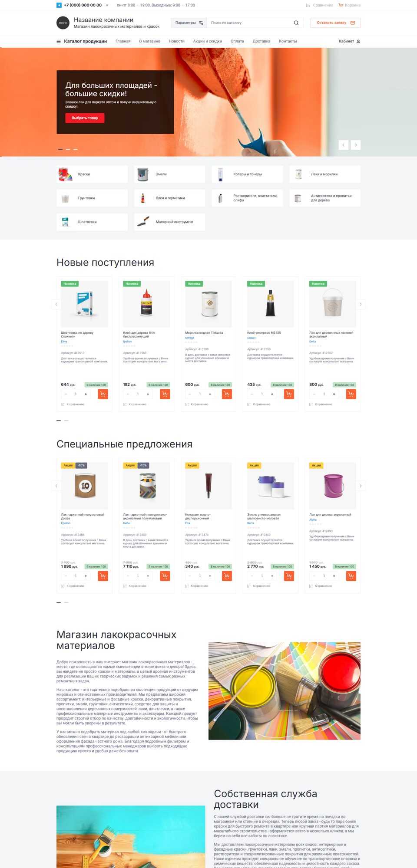
Task: Add Лак для дерева акрилатный to cart
Action: 351,576
